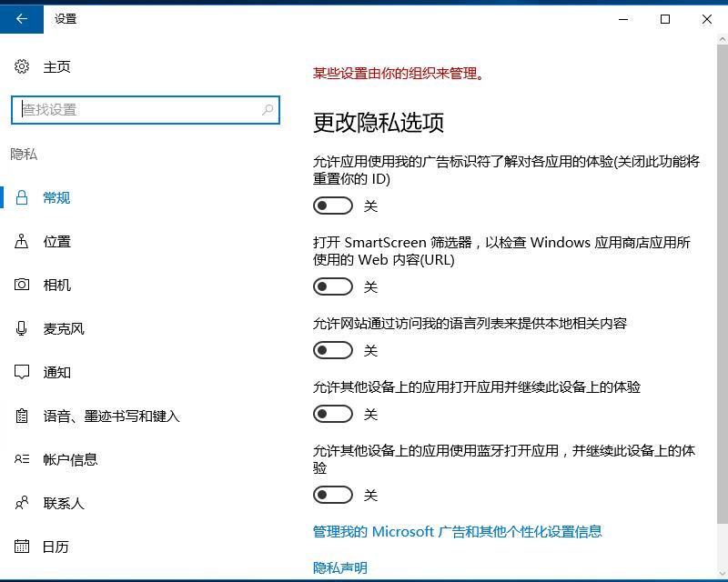The image size is (728, 582).
Task: Click the vertical scrollbar up arrow
Action: click(x=722, y=40)
